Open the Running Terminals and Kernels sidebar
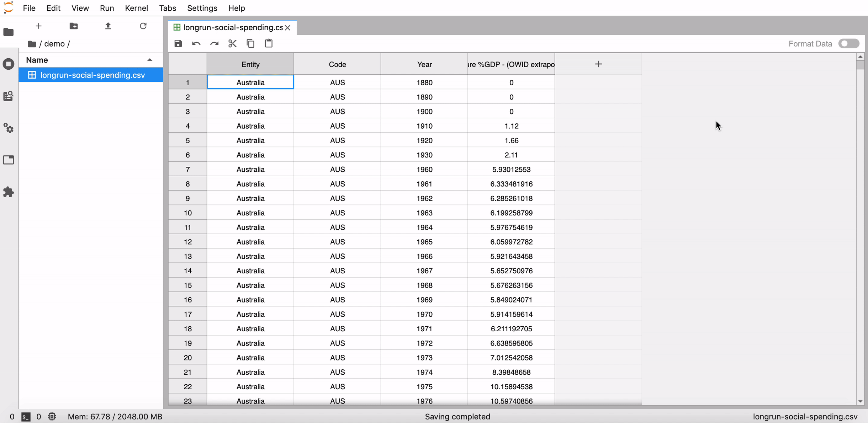 [9, 64]
